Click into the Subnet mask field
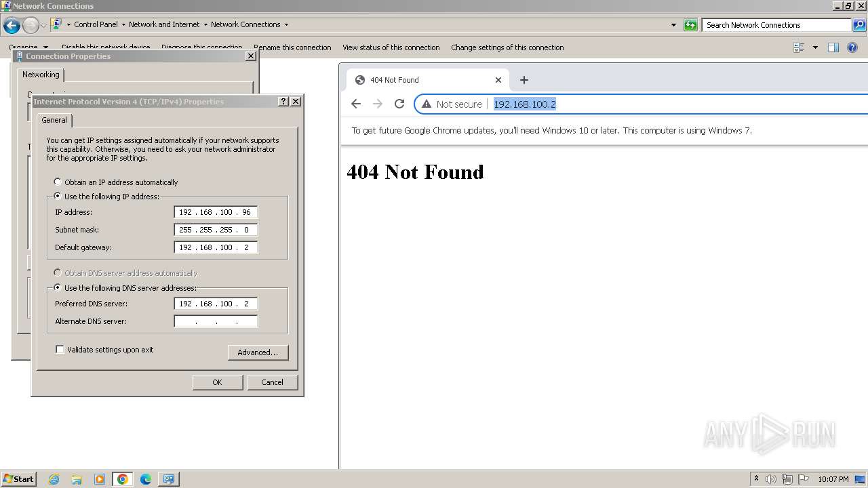Screen dimensions: 868x488 point(216,230)
